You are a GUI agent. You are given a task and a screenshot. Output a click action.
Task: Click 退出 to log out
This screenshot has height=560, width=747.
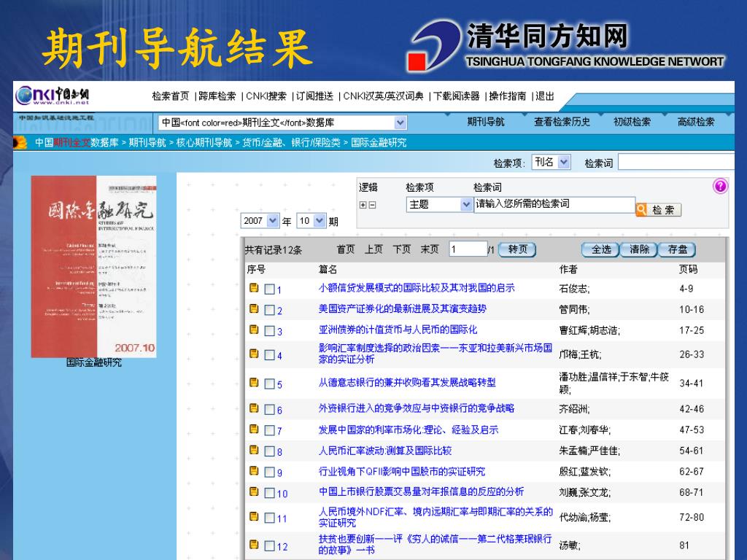(544, 96)
